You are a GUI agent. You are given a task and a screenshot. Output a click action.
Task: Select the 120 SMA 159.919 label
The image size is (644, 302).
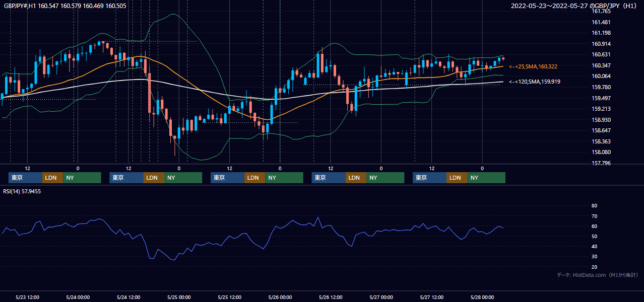535,82
